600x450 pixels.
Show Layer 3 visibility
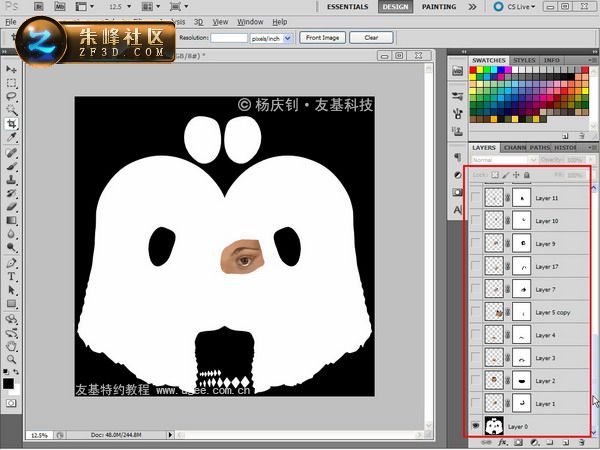coord(475,357)
